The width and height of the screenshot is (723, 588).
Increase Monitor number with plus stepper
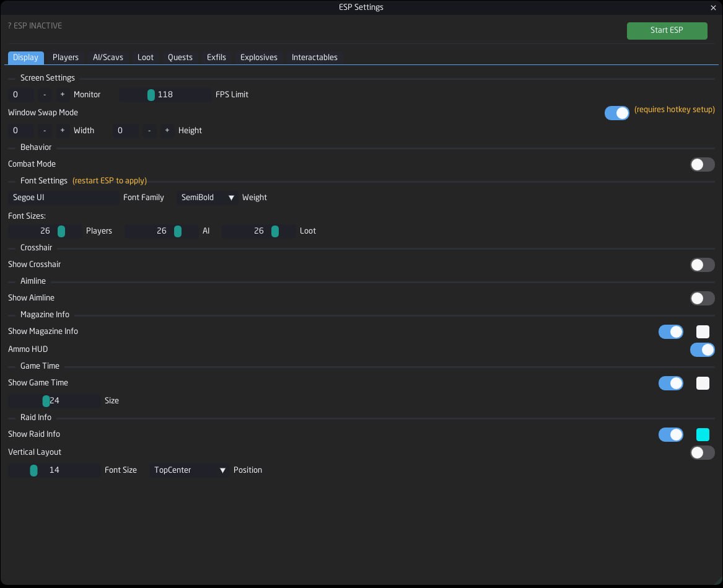click(x=62, y=95)
